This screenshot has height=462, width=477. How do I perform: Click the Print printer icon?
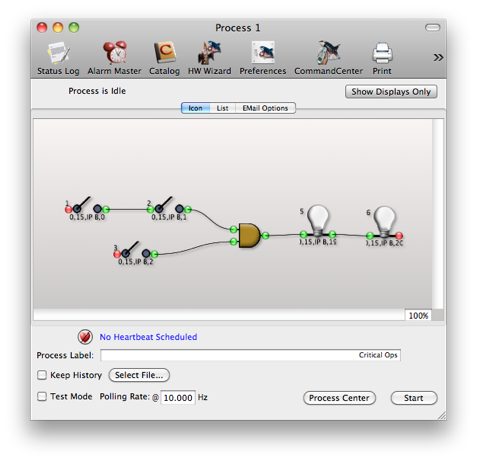click(x=382, y=53)
